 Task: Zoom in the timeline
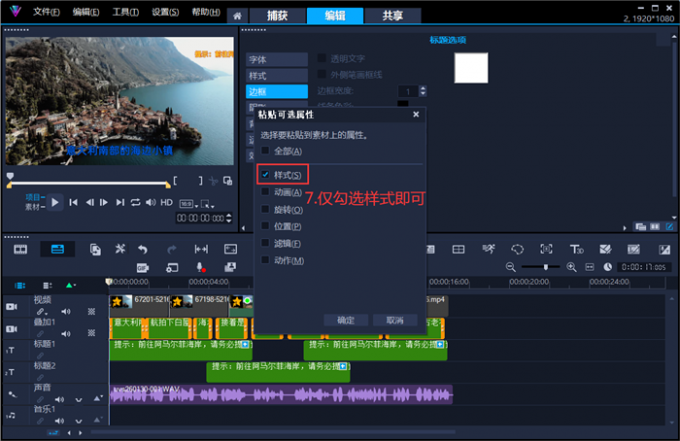572,267
